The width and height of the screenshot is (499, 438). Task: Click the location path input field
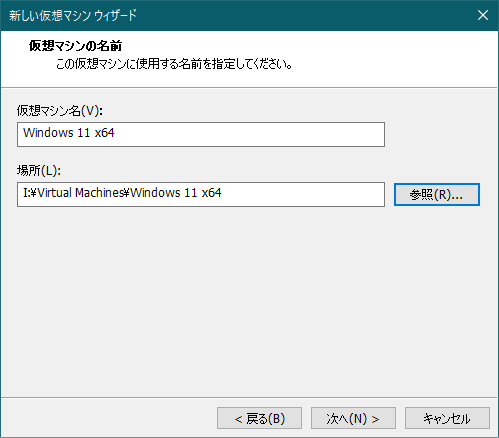(x=201, y=194)
